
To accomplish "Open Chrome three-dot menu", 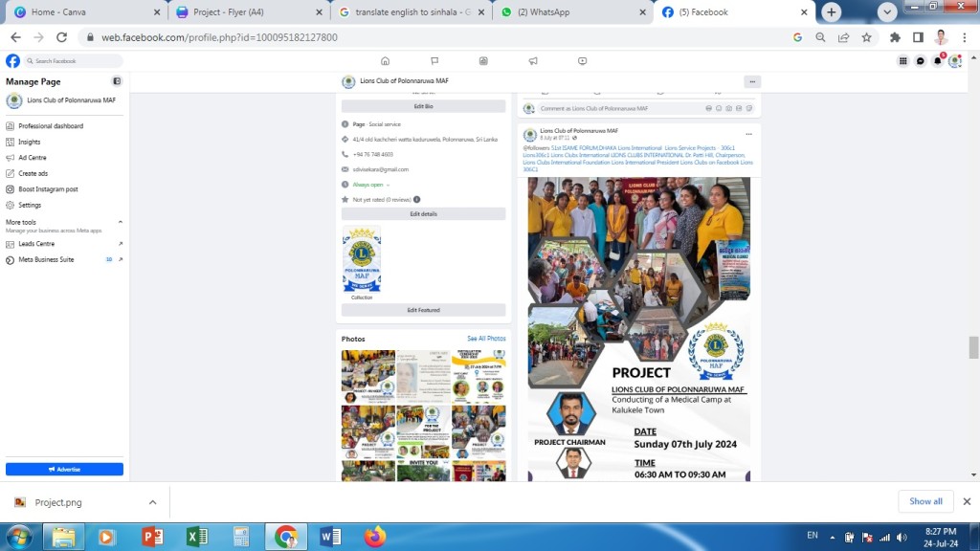I will tap(965, 37).
